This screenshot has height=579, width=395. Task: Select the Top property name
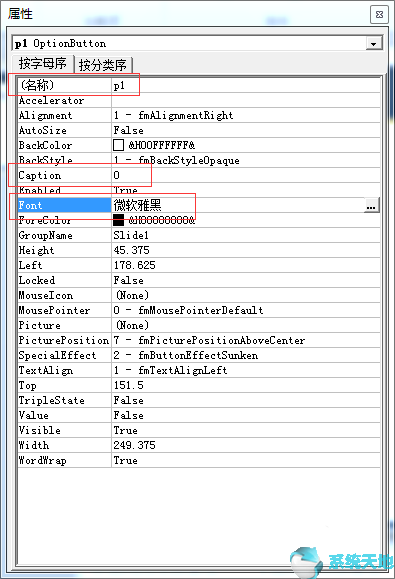click(65, 386)
